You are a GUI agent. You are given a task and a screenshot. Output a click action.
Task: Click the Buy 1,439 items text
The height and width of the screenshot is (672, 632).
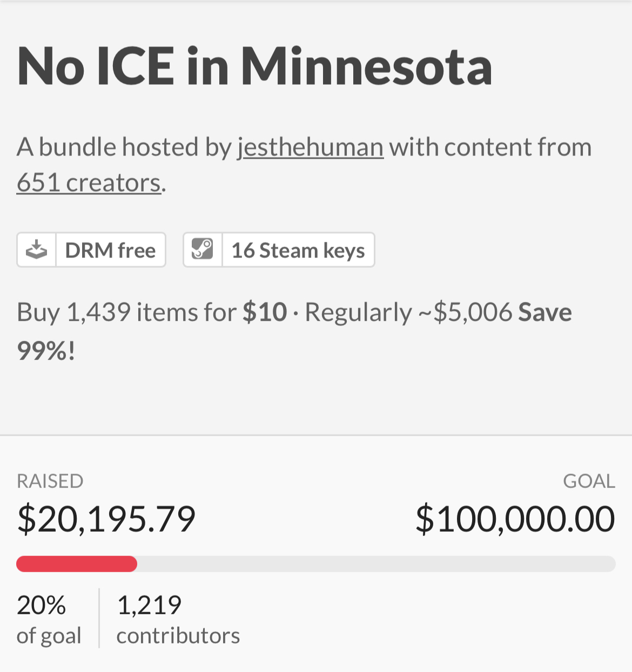[126, 313]
